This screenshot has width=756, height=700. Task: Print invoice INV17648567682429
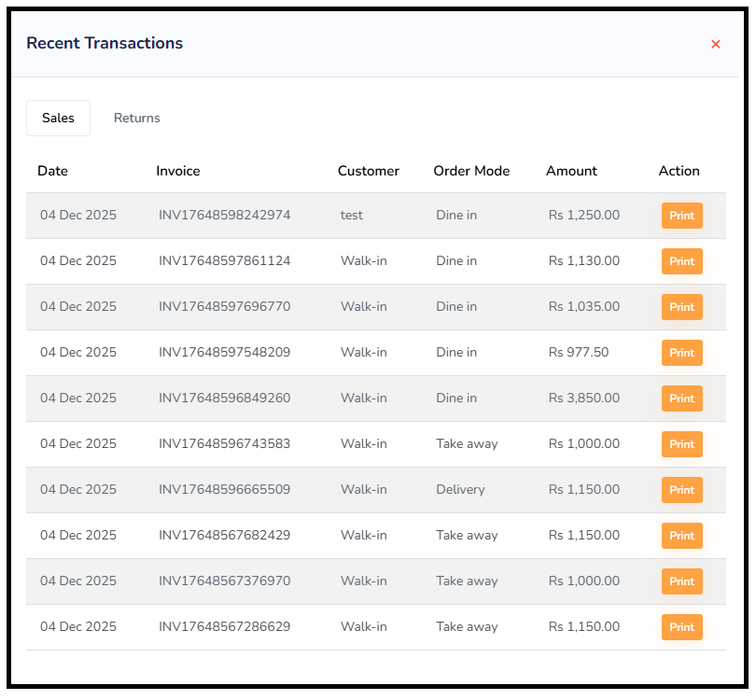[681, 536]
